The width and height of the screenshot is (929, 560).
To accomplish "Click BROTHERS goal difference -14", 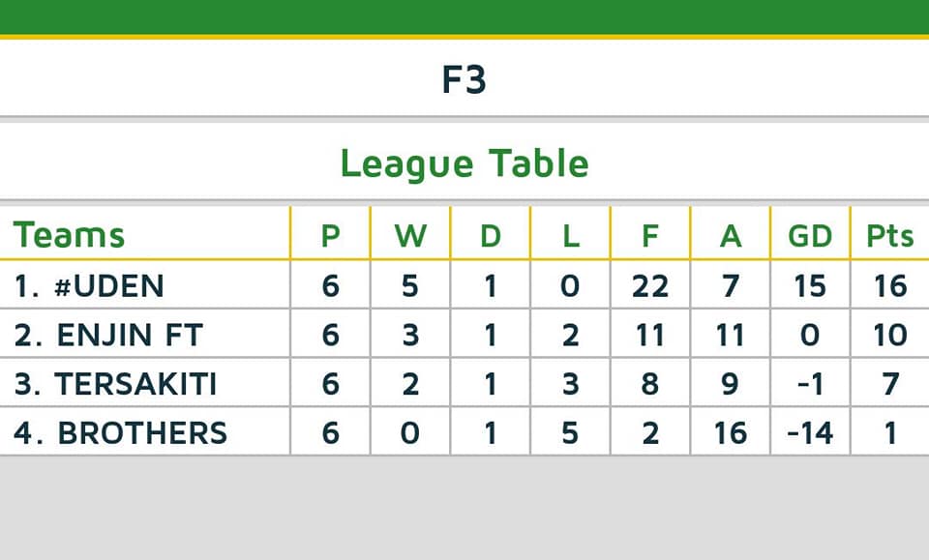I will click(x=810, y=432).
